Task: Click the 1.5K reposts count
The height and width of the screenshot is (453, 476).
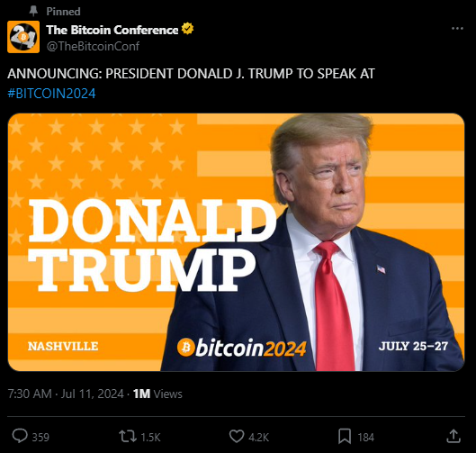Action: [150, 437]
